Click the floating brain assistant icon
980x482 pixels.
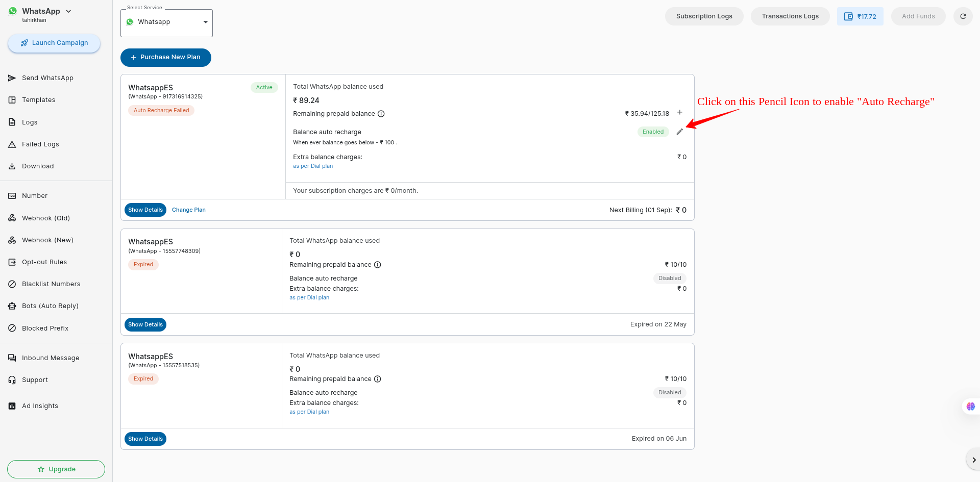coord(971,407)
